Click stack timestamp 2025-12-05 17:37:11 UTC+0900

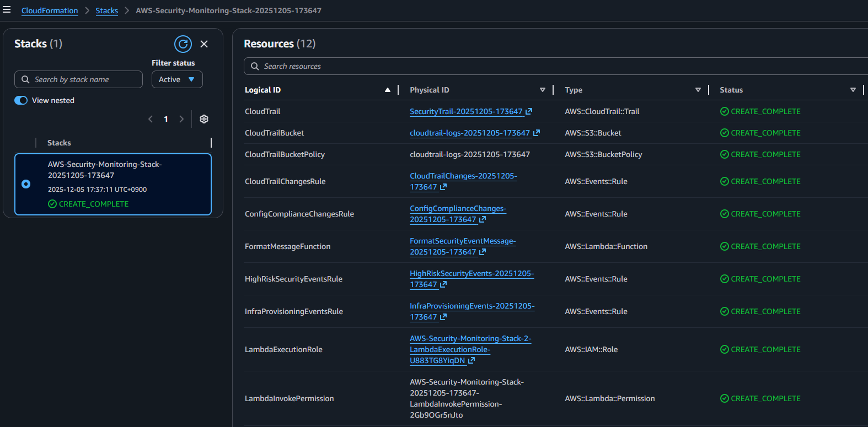tap(97, 190)
